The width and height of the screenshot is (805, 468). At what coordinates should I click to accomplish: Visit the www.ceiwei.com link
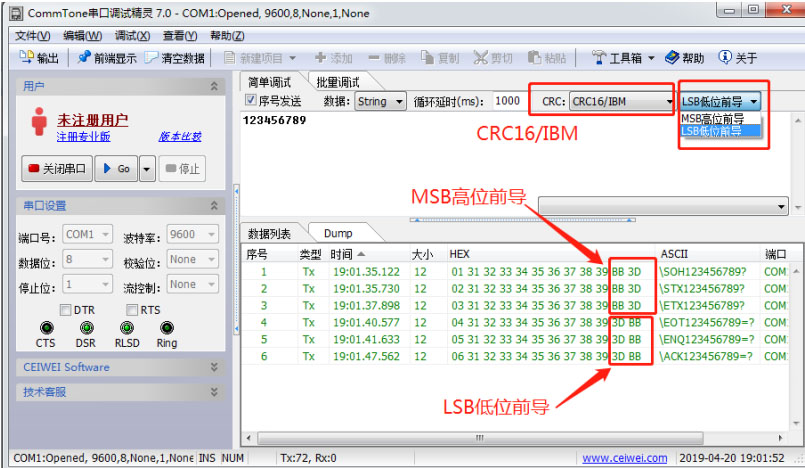624,458
